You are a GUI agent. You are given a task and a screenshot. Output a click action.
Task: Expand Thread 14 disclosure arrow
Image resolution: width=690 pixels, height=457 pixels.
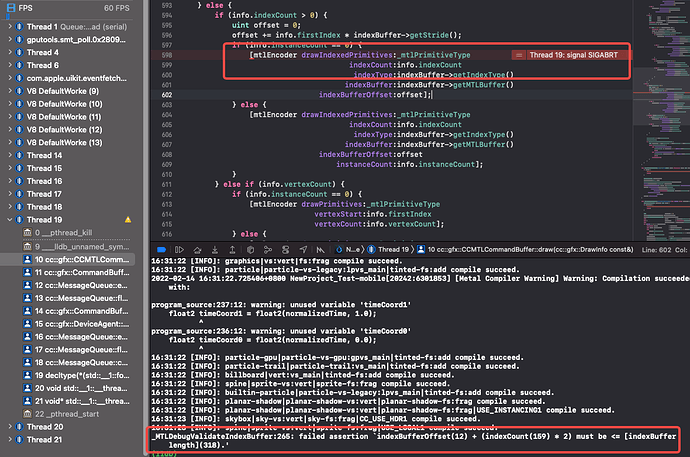click(x=10, y=155)
